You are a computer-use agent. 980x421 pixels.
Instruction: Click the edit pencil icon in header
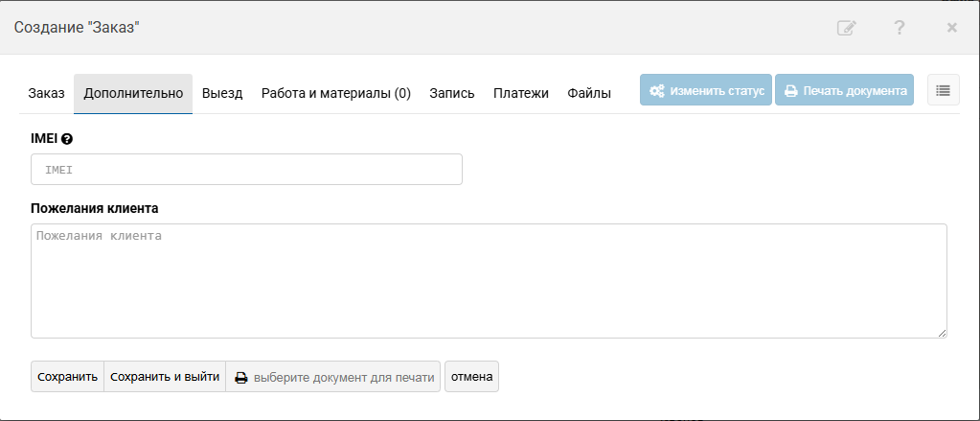tap(846, 28)
